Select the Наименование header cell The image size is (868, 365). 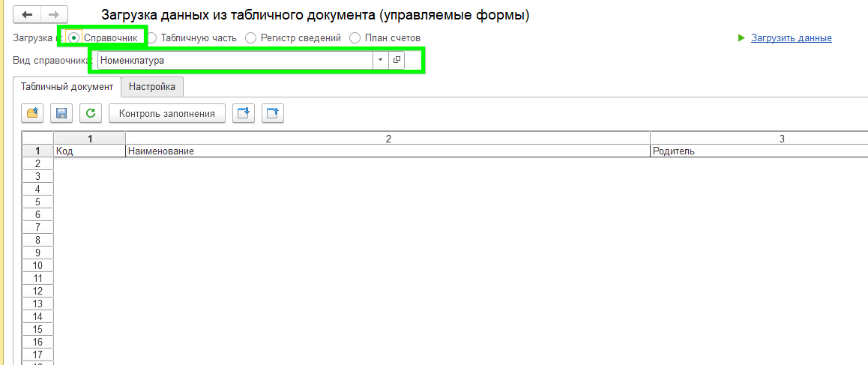pyautogui.click(x=388, y=151)
